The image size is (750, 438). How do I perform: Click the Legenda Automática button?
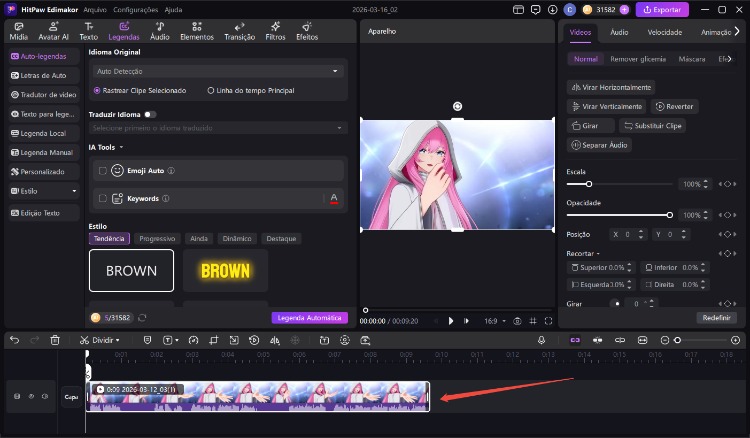pyautogui.click(x=309, y=318)
